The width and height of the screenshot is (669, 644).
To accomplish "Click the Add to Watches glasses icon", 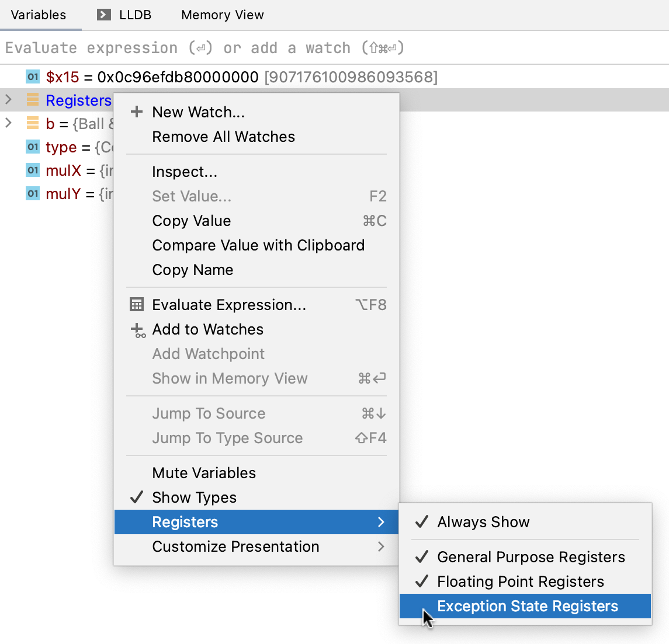I will click(x=138, y=330).
